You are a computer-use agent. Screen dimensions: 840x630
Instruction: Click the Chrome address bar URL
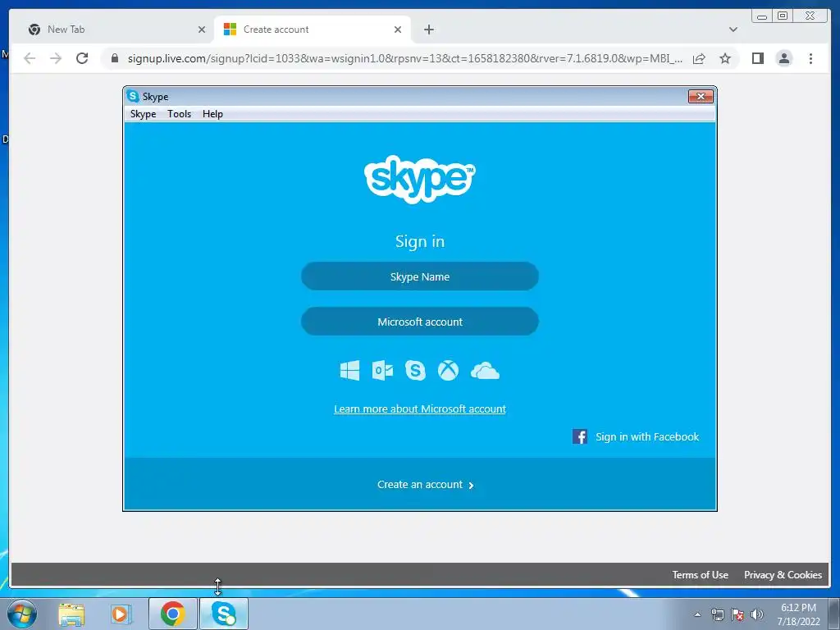coord(405,58)
